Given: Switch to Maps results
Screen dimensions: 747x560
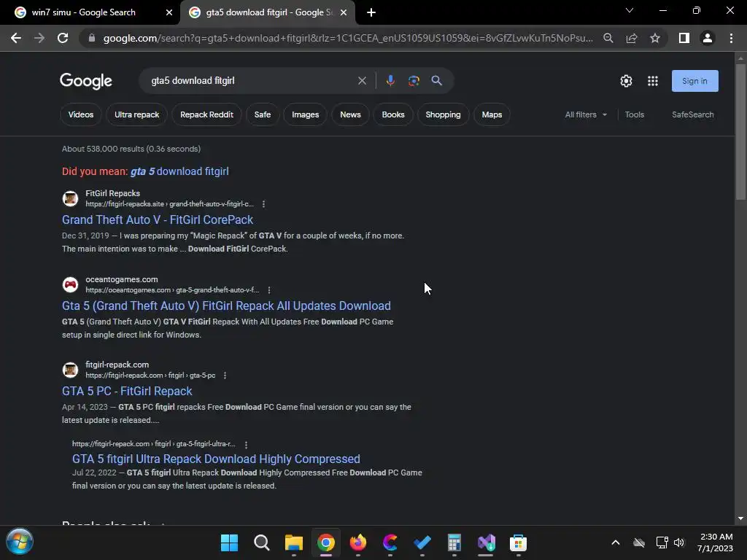Looking at the screenshot, I should point(492,114).
